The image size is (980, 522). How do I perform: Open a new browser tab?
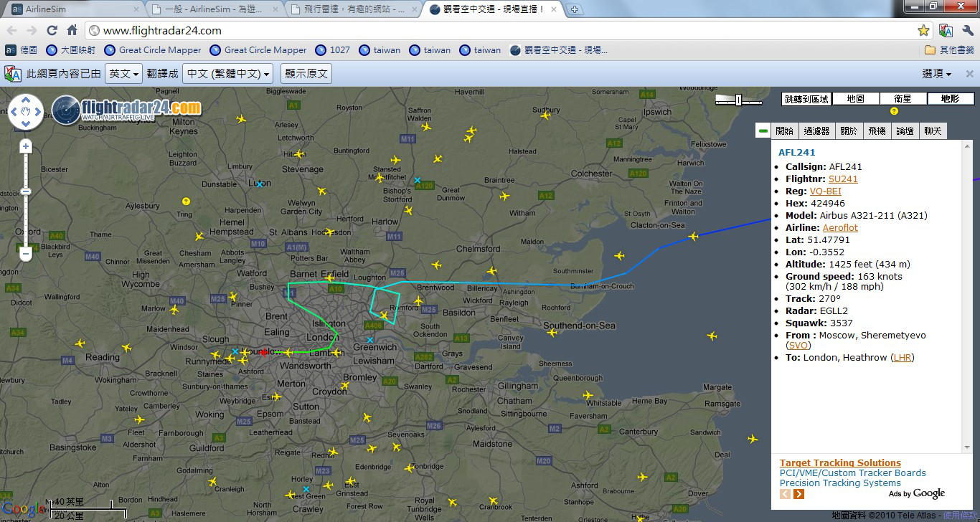coord(575,9)
